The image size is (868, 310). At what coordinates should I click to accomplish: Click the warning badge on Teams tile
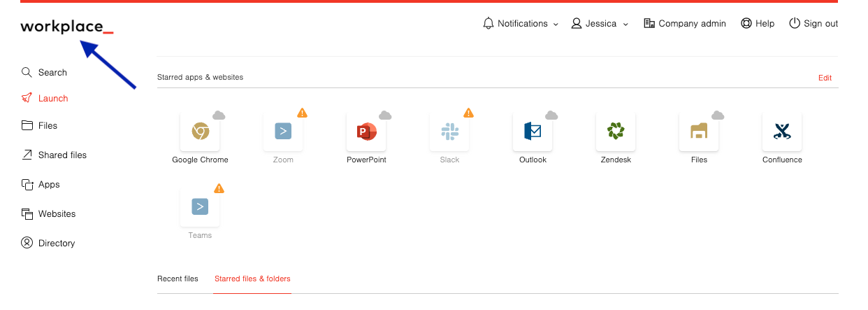[219, 188]
